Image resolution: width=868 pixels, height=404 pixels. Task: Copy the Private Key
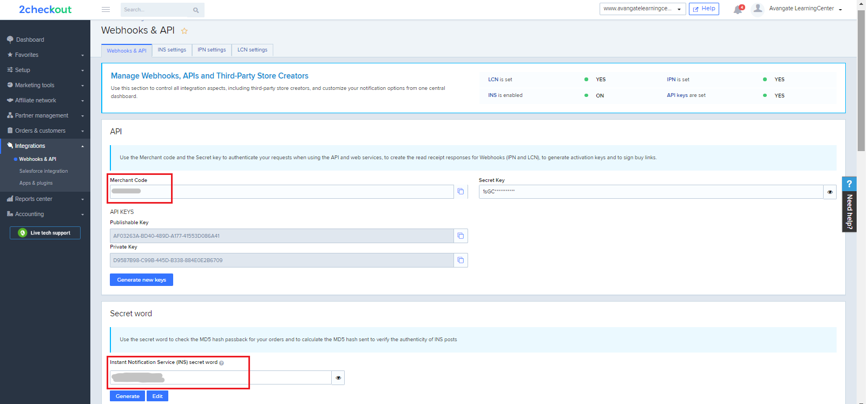coord(461,260)
